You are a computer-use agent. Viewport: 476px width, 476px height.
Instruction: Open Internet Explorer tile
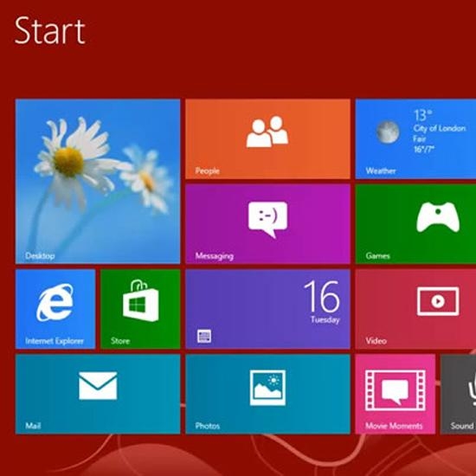[55, 309]
